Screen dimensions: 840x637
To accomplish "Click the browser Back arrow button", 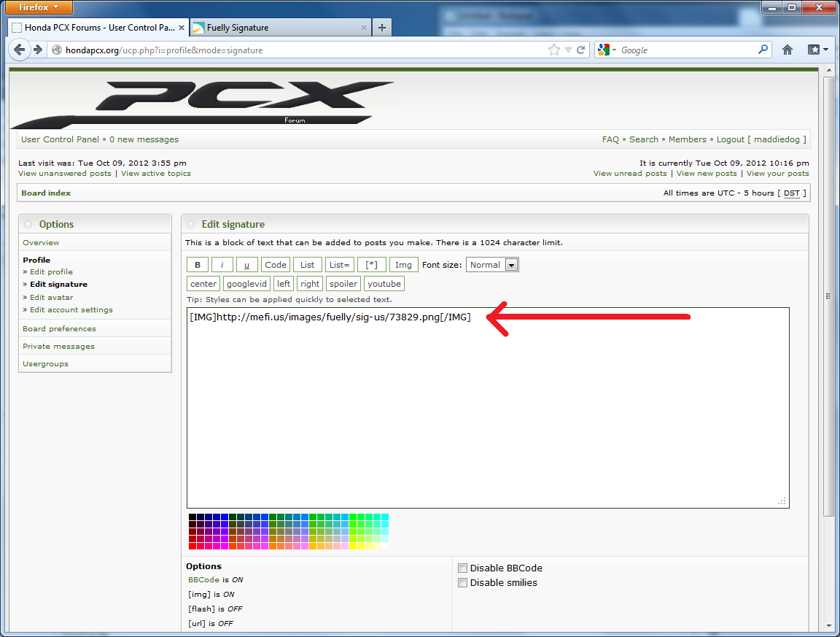I will point(20,50).
